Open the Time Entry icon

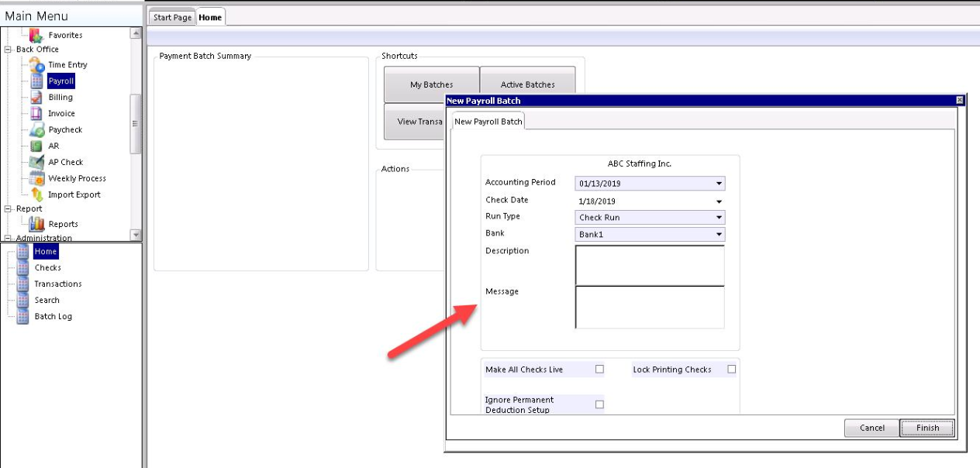tap(36, 65)
